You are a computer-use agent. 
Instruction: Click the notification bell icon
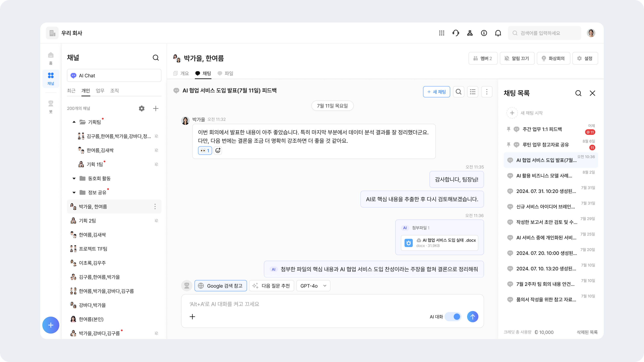(x=498, y=33)
